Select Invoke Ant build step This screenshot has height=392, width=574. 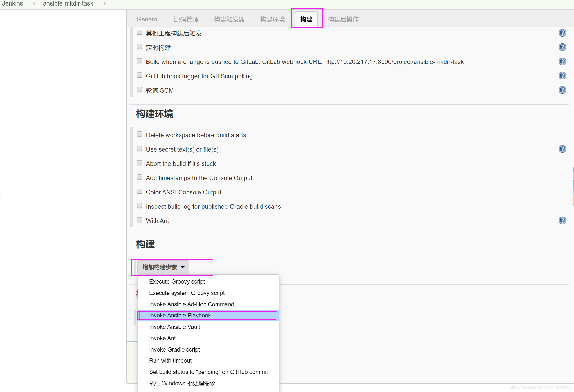[x=208, y=338]
